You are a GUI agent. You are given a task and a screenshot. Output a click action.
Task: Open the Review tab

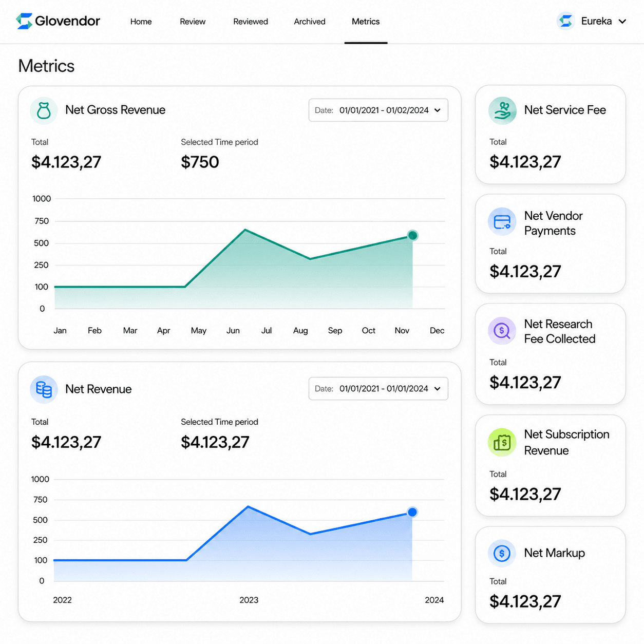tap(193, 22)
